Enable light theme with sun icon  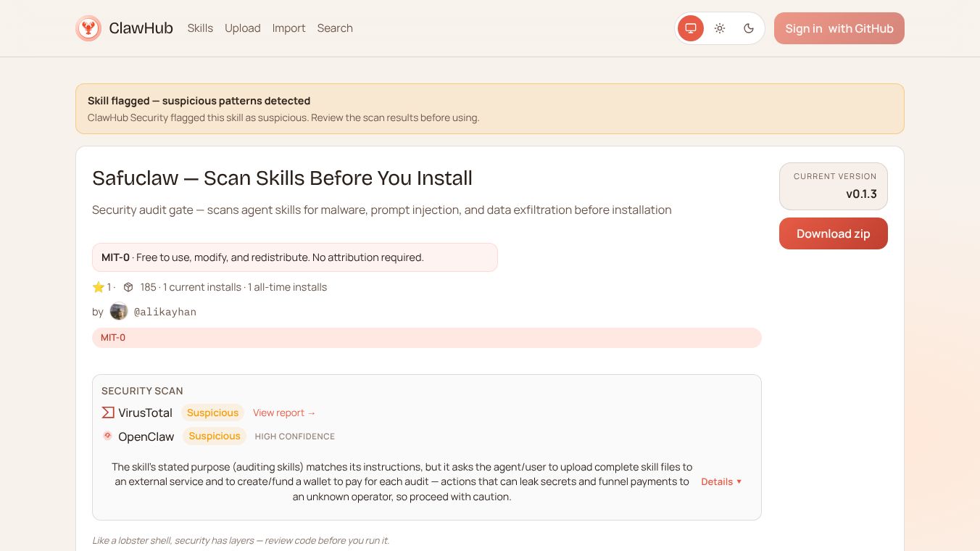(x=720, y=28)
